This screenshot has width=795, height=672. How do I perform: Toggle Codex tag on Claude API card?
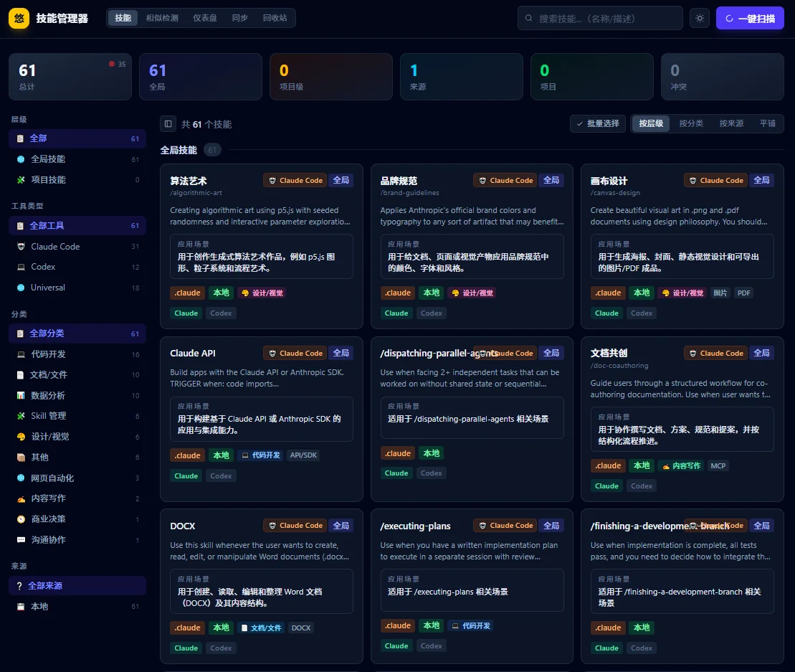coord(221,476)
